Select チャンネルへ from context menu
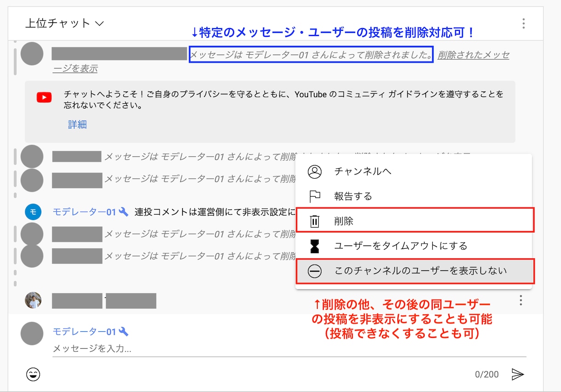Screen dimensions: 561x392 click(x=413, y=171)
